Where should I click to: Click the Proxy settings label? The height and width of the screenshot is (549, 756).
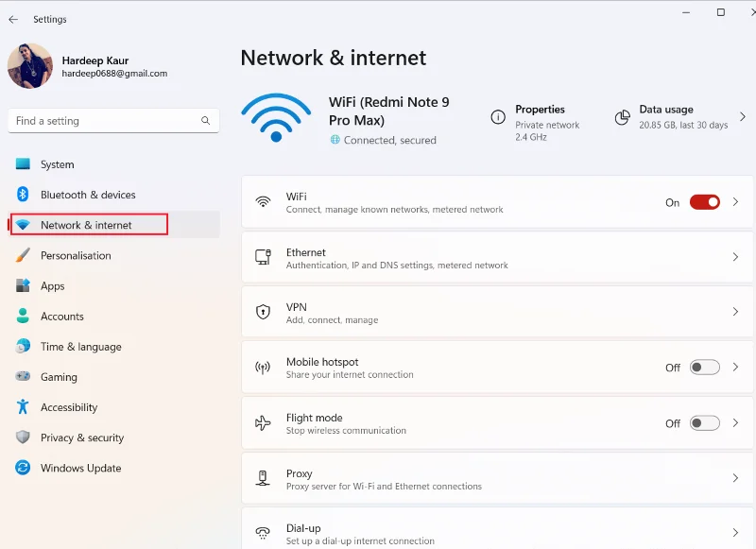(x=299, y=473)
